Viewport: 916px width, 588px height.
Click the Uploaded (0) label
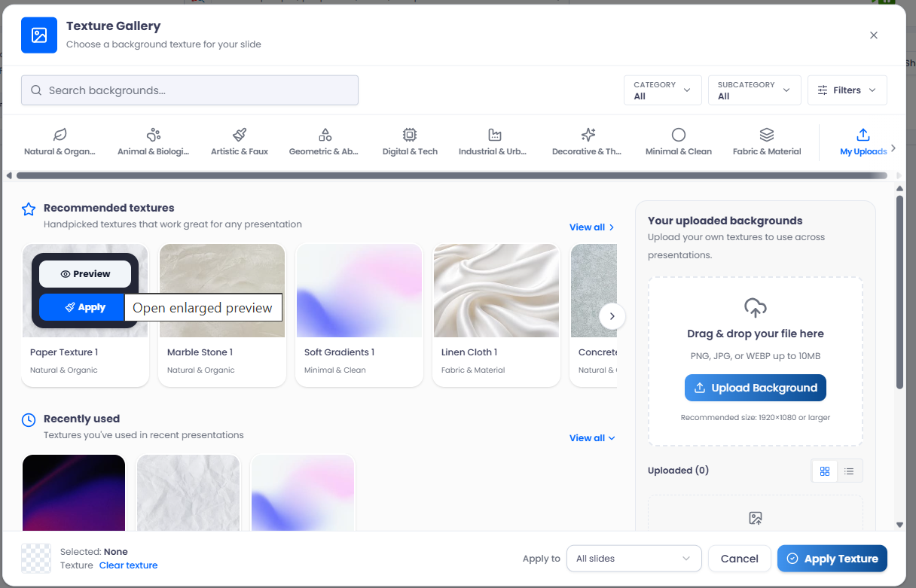coord(678,471)
